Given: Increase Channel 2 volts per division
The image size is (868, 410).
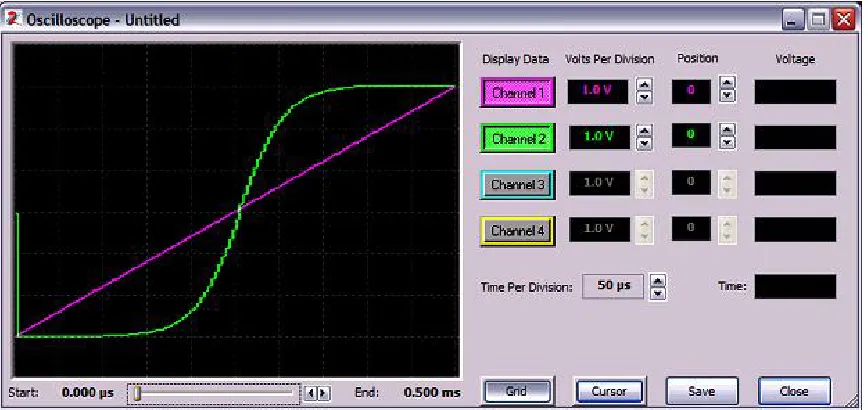Looking at the screenshot, I should pos(644,131).
